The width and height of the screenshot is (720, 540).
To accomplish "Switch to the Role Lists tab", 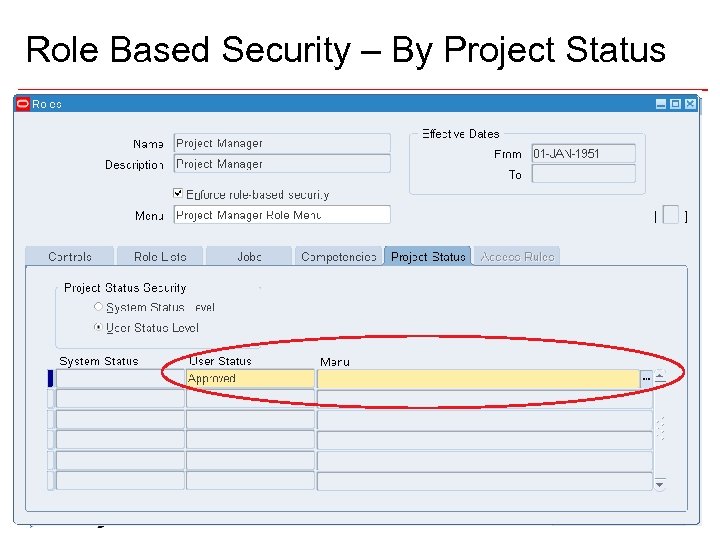I will click(160, 256).
